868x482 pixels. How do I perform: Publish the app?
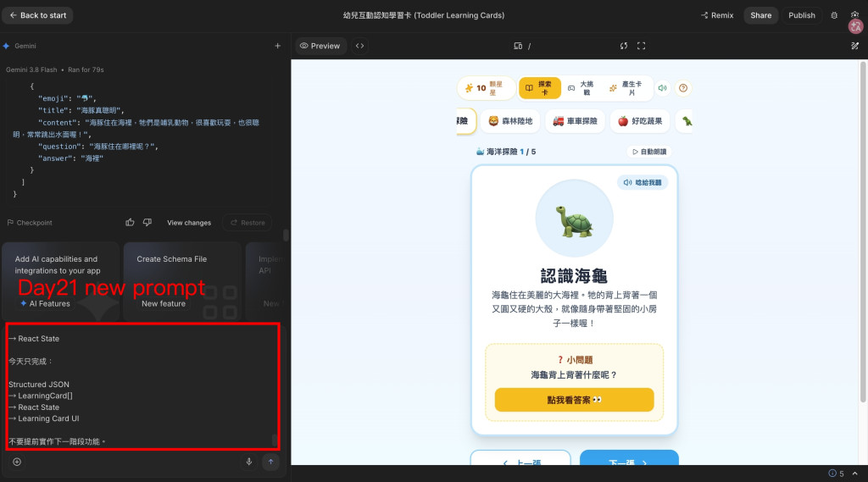802,15
